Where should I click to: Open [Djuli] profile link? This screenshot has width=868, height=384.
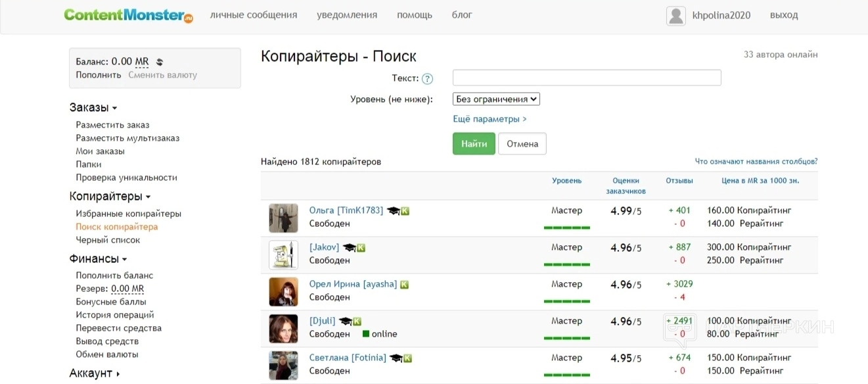322,321
